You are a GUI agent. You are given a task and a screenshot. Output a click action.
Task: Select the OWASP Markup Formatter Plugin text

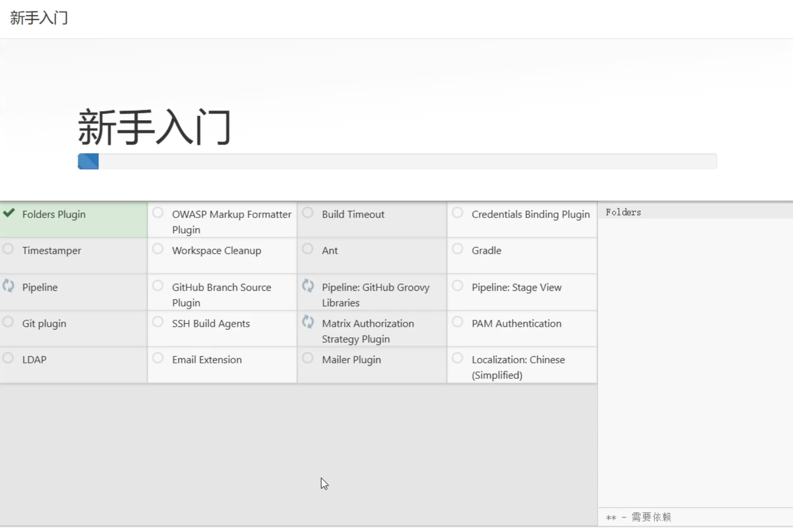232,222
